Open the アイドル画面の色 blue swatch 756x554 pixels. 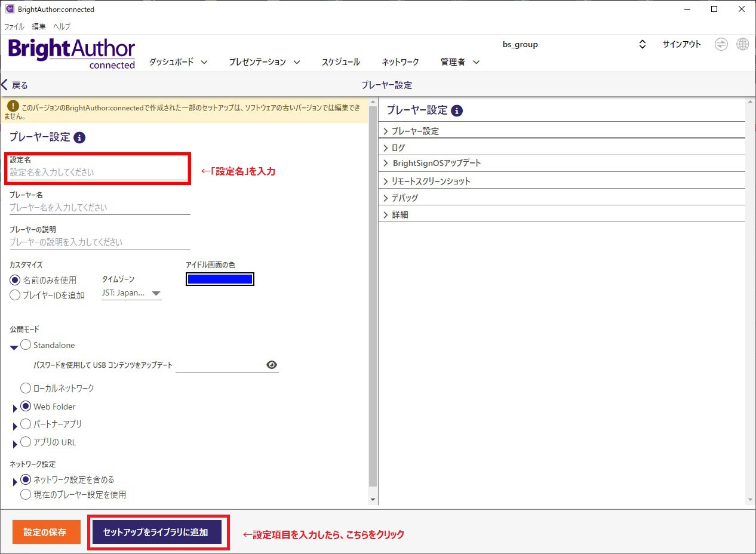click(220, 279)
